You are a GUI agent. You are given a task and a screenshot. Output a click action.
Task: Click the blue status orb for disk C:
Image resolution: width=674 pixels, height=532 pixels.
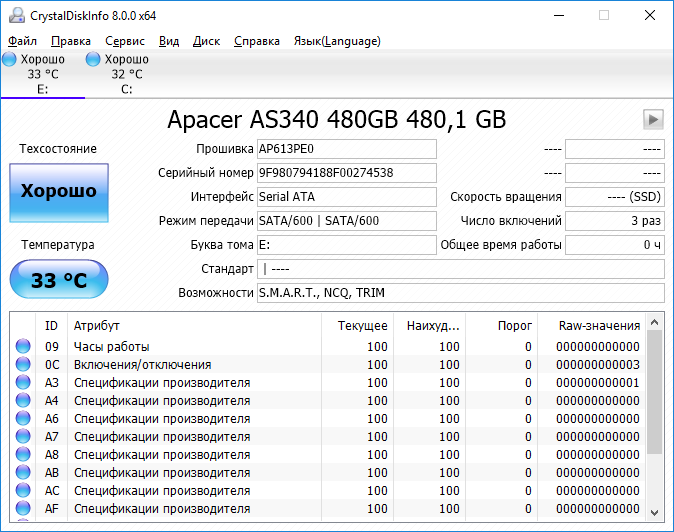(x=93, y=59)
